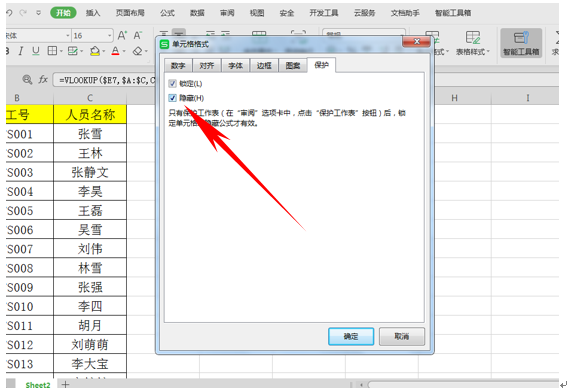Click the cell borders icon
Screen dimensions: 569x388
pos(52,51)
